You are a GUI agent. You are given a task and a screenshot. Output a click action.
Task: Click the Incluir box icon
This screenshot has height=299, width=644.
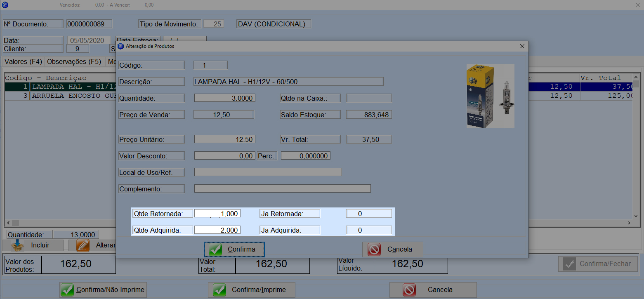point(17,245)
